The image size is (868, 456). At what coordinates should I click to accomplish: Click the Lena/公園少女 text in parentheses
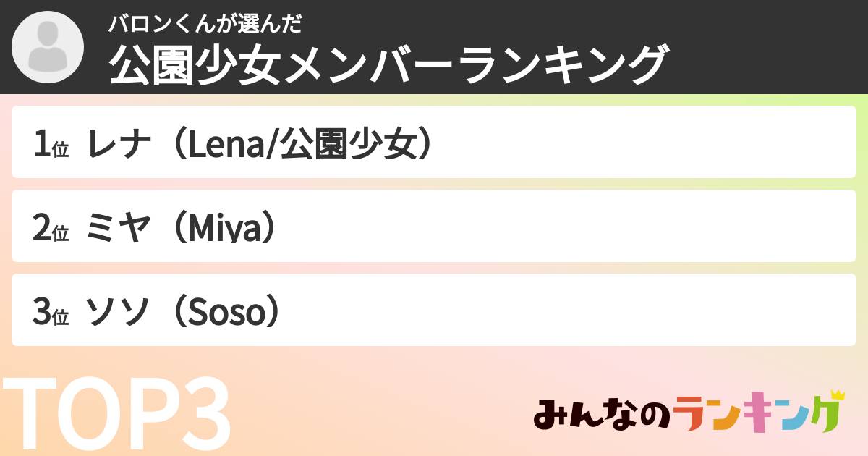301,145
